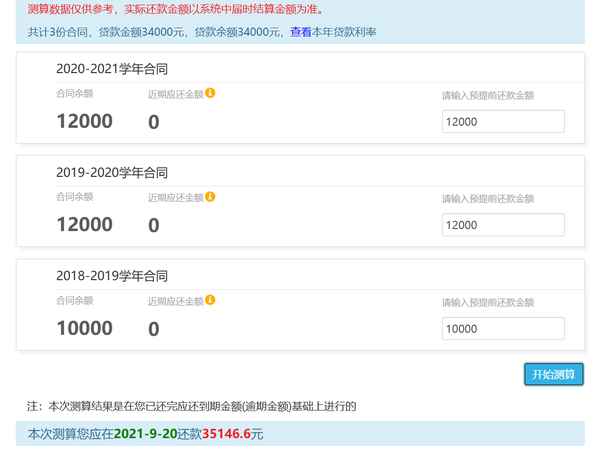Click the 开始测算 button
The height and width of the screenshot is (455, 600).
click(554, 374)
